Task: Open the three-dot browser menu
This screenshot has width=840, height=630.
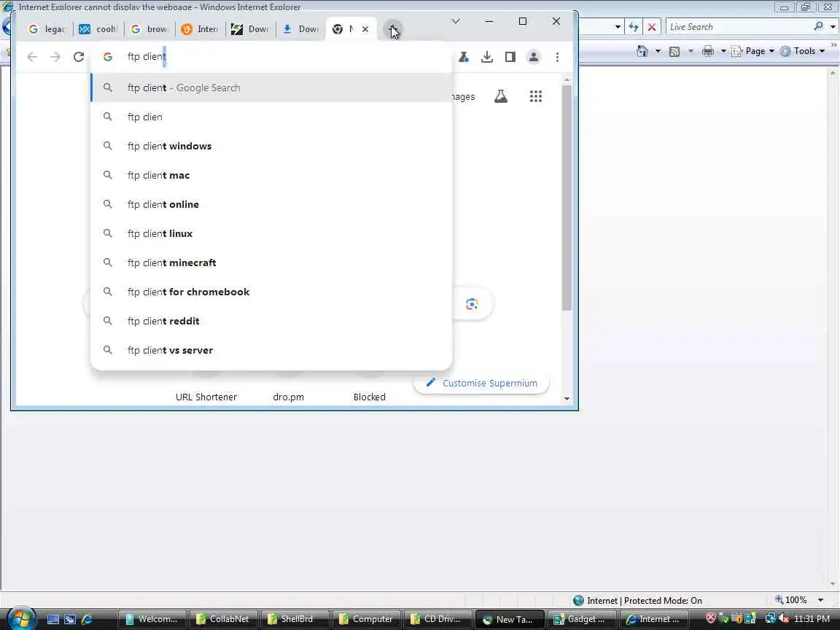Action: point(557,57)
